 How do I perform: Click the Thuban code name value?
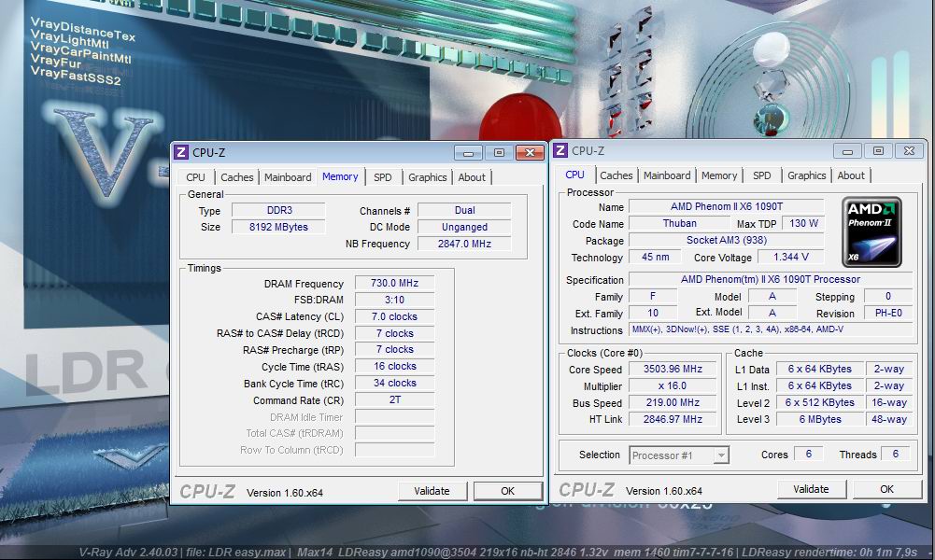[x=680, y=223]
